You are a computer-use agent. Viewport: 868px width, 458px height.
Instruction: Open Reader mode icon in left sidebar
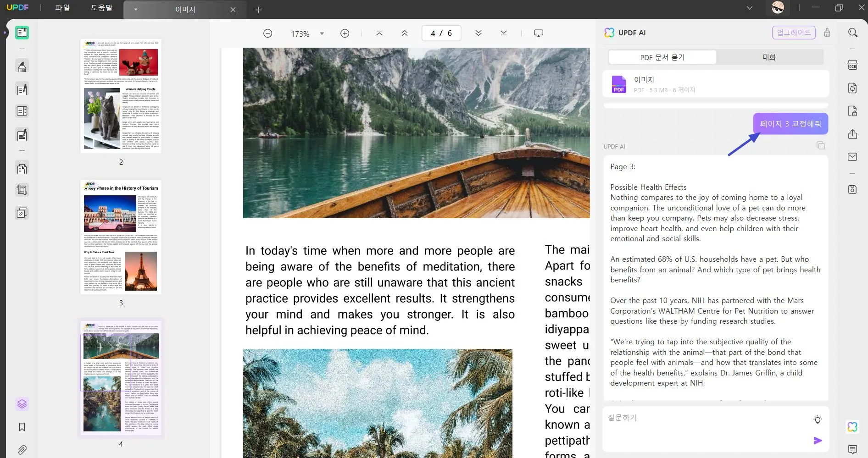22,33
